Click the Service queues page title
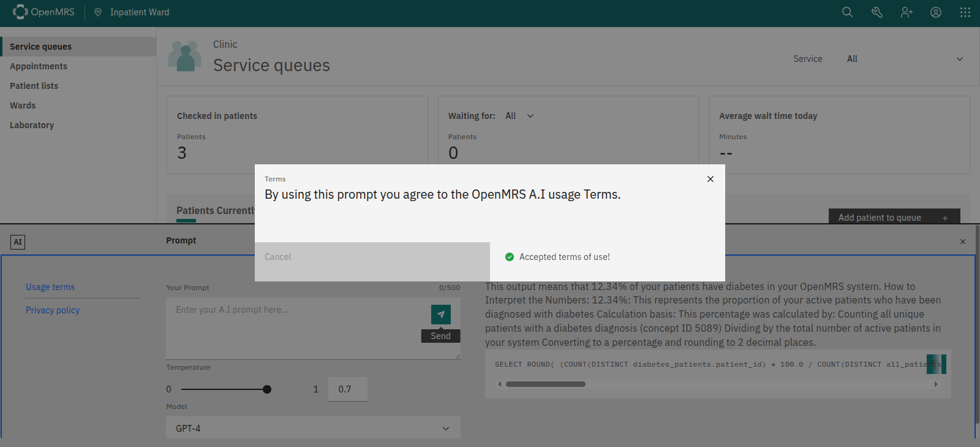This screenshot has width=980, height=447. tap(271, 65)
